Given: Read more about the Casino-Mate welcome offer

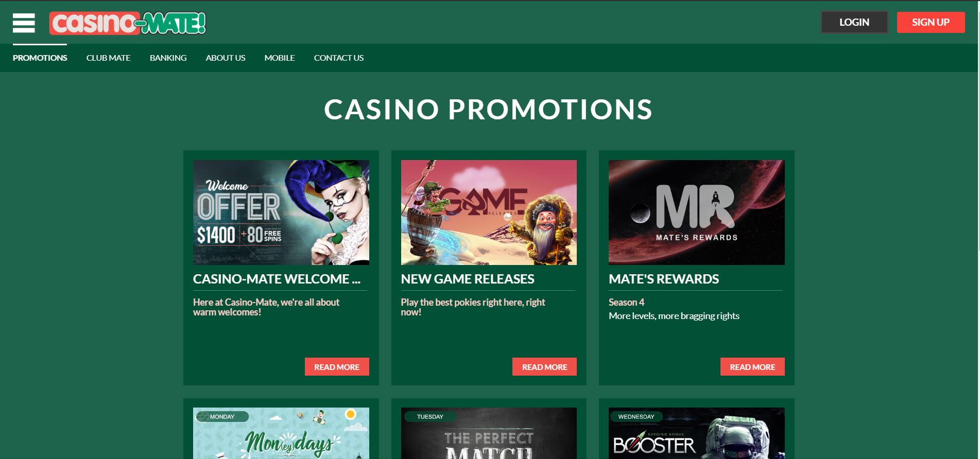Looking at the screenshot, I should coord(337,367).
